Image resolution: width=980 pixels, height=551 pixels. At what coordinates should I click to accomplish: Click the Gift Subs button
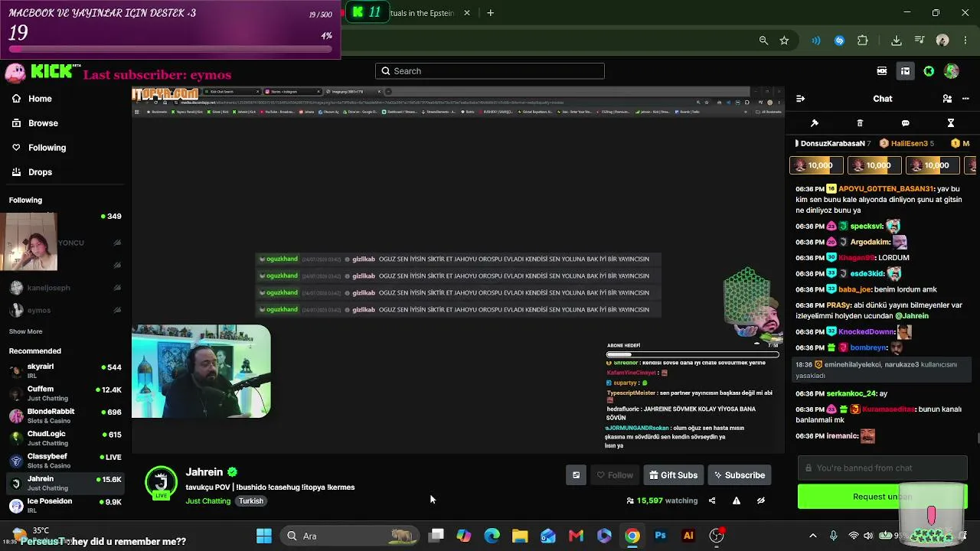[674, 475]
